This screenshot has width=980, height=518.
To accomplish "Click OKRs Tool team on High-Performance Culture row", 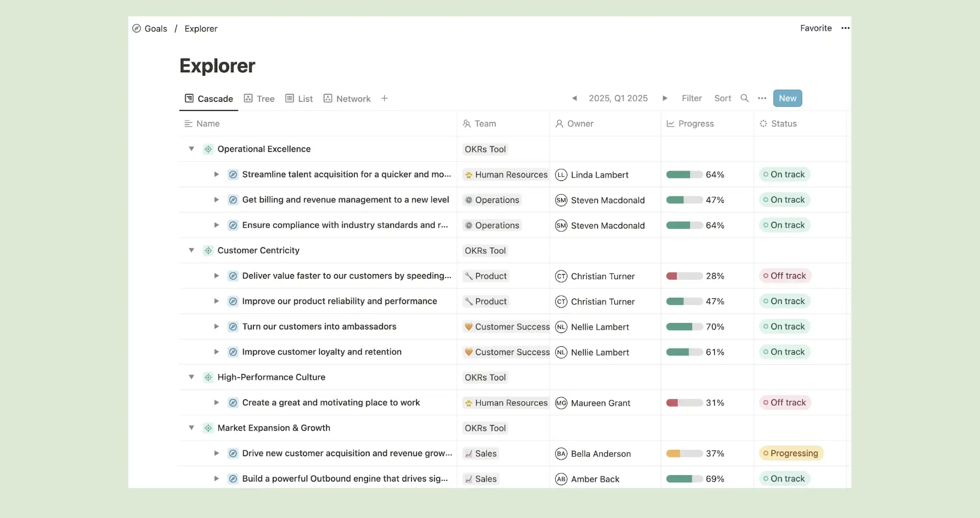I will pos(485,378).
